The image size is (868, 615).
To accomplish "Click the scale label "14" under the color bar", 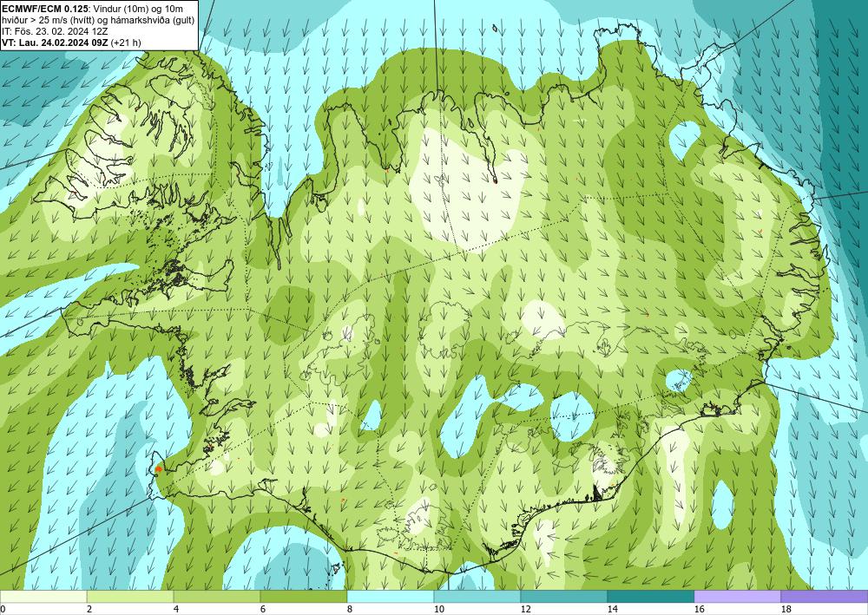I will click(x=612, y=610).
